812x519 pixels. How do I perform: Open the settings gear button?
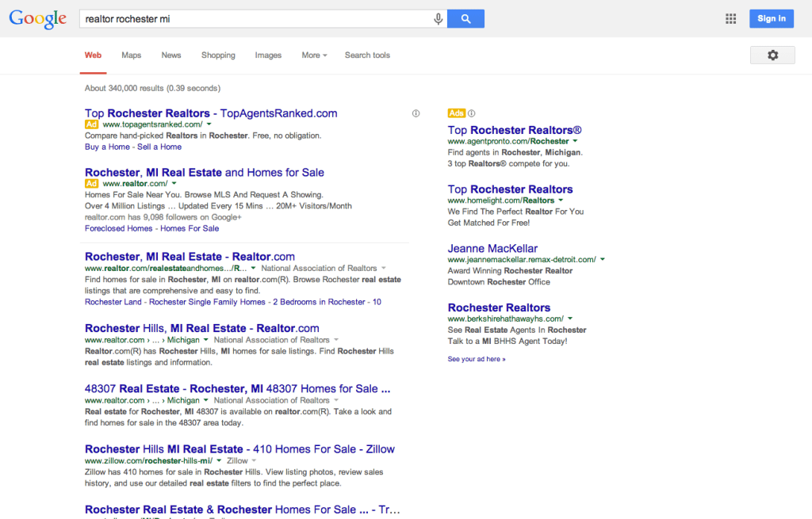(x=772, y=55)
